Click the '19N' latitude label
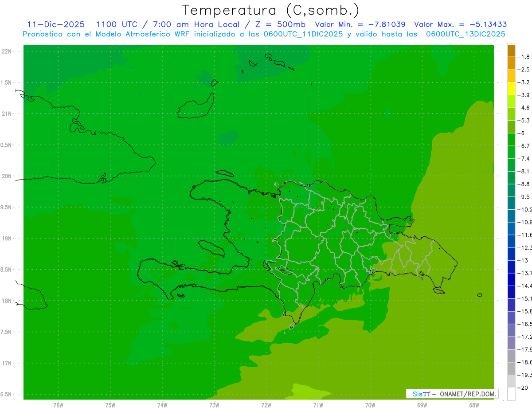This screenshot has height=411, width=532. click(7, 239)
